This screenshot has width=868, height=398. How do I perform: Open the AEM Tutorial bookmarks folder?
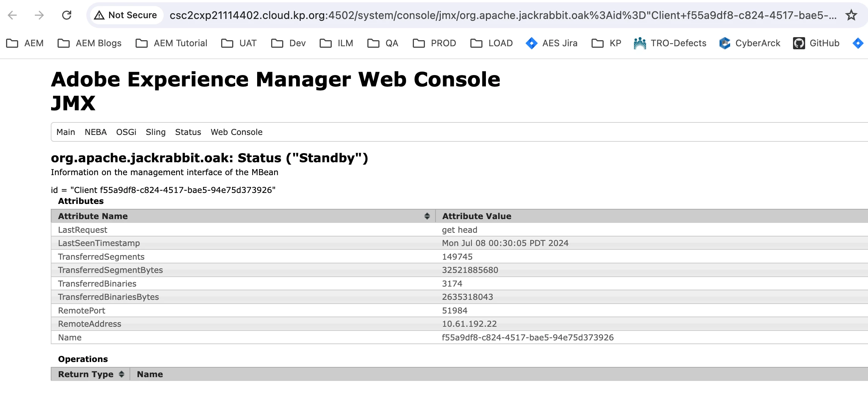point(172,43)
